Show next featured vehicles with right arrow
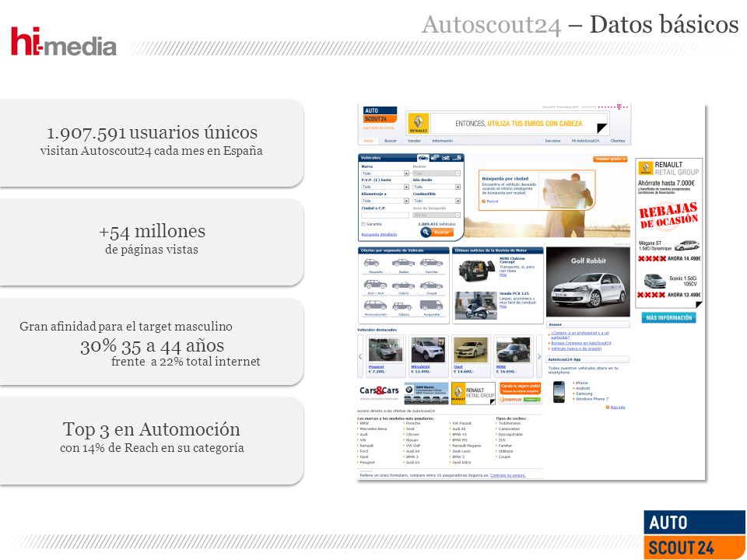The width and height of the screenshot is (747, 560). [539, 356]
